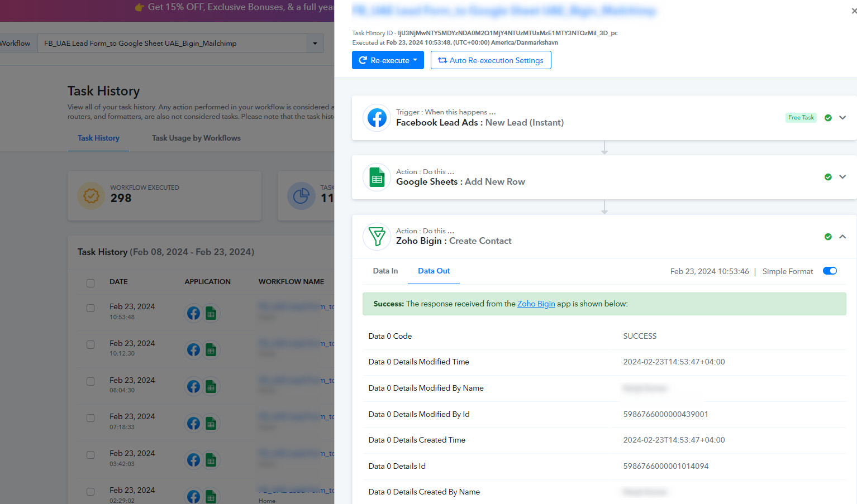Click the Modified By Id value 5986766000000439001
Screen dimensions: 857x504
click(665, 414)
